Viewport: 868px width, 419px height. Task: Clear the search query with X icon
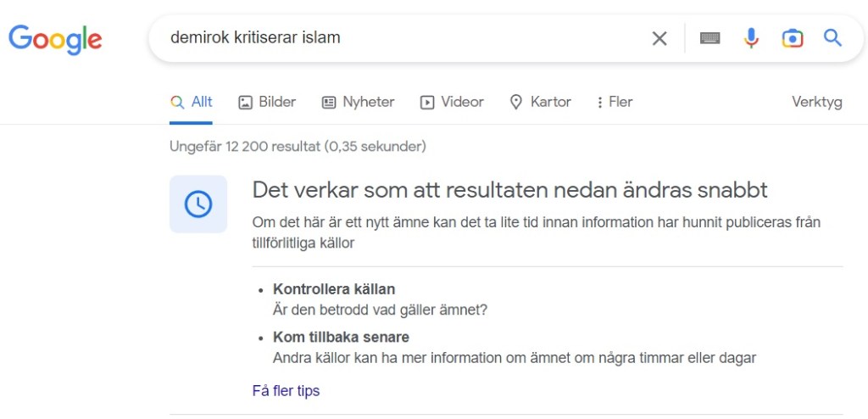tap(659, 38)
